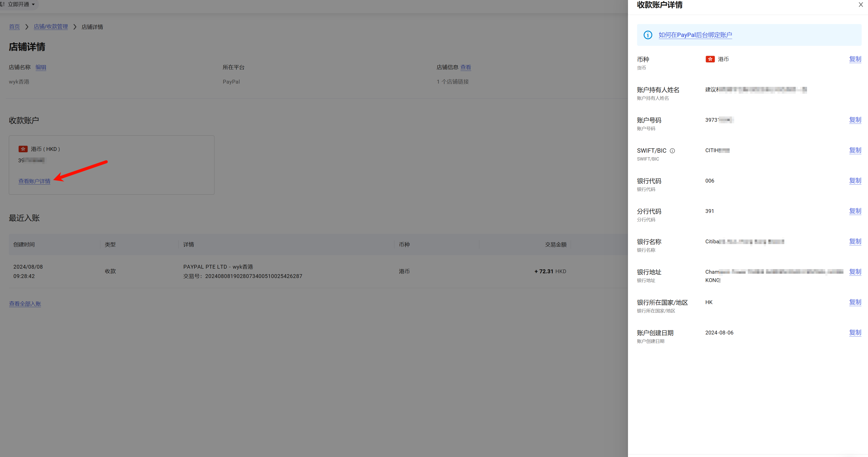Copy the 账户创建日期 value
The height and width of the screenshot is (457, 868).
[855, 332]
